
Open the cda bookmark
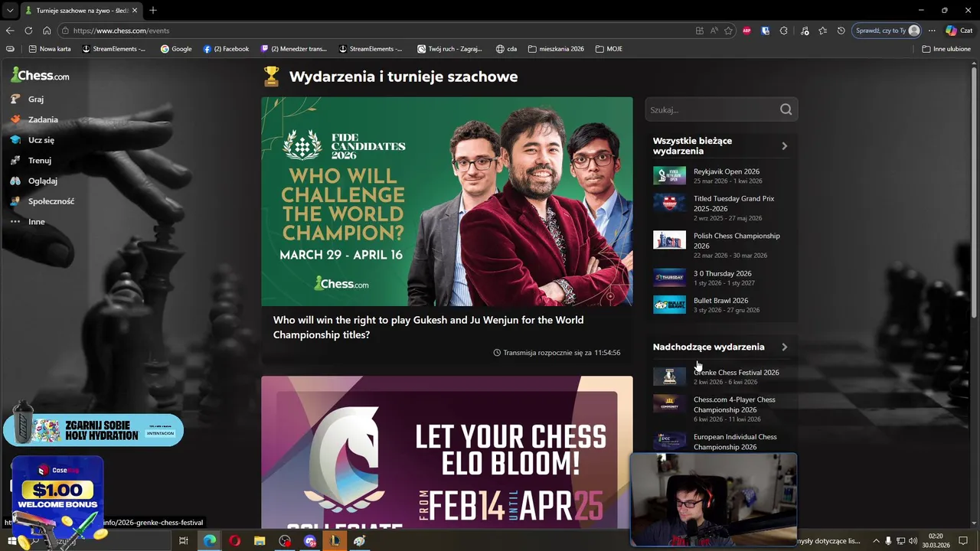pos(506,49)
